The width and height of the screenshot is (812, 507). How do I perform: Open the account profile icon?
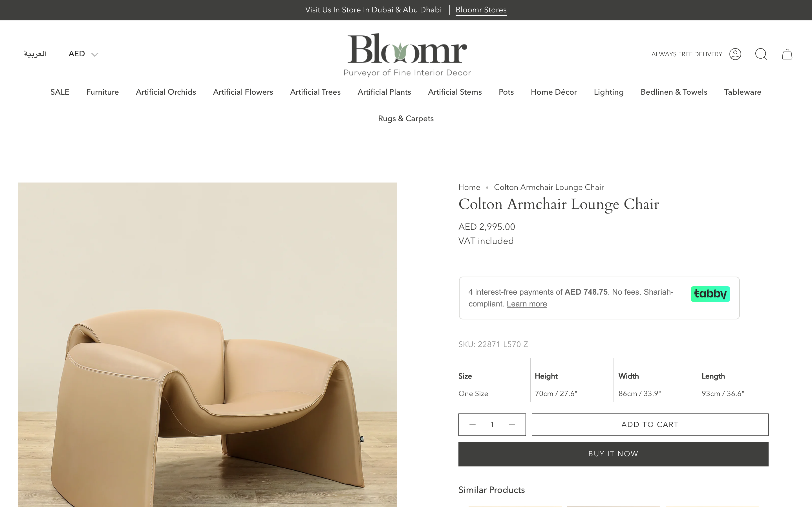point(735,54)
